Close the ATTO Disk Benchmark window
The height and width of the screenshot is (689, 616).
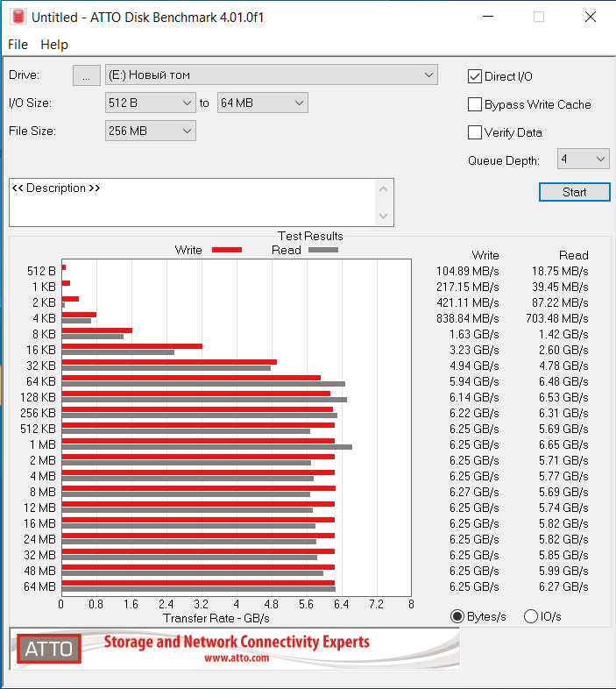tap(590, 17)
